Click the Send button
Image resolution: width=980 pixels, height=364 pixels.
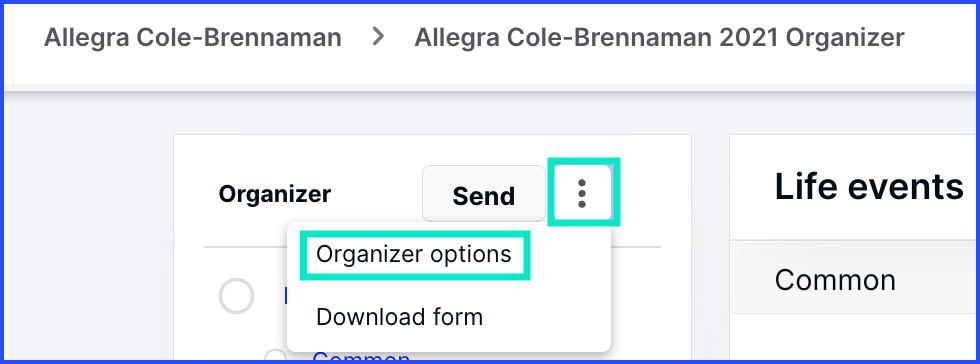click(x=484, y=195)
